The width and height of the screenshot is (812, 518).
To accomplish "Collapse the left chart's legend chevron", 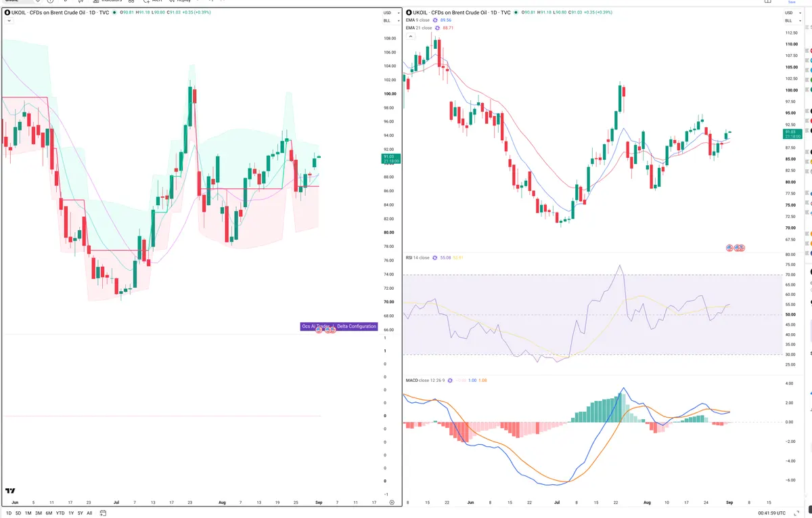I will point(8,21).
